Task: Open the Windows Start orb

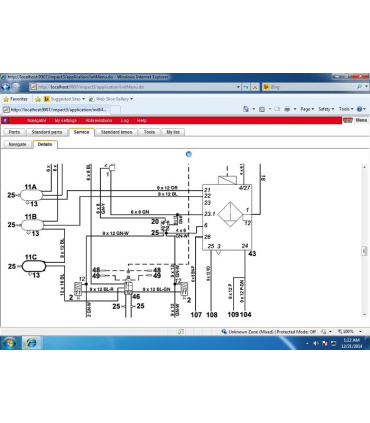Action: coord(9,343)
